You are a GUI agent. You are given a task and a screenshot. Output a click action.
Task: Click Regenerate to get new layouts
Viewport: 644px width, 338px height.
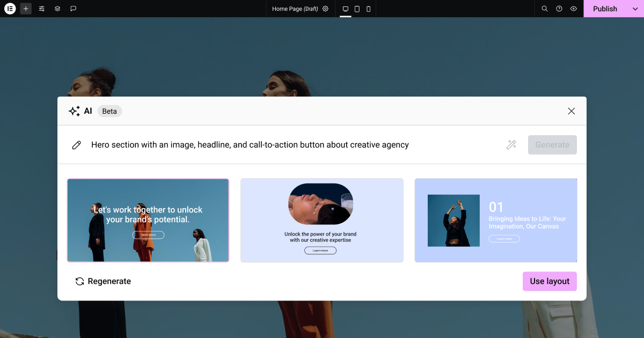point(103,281)
